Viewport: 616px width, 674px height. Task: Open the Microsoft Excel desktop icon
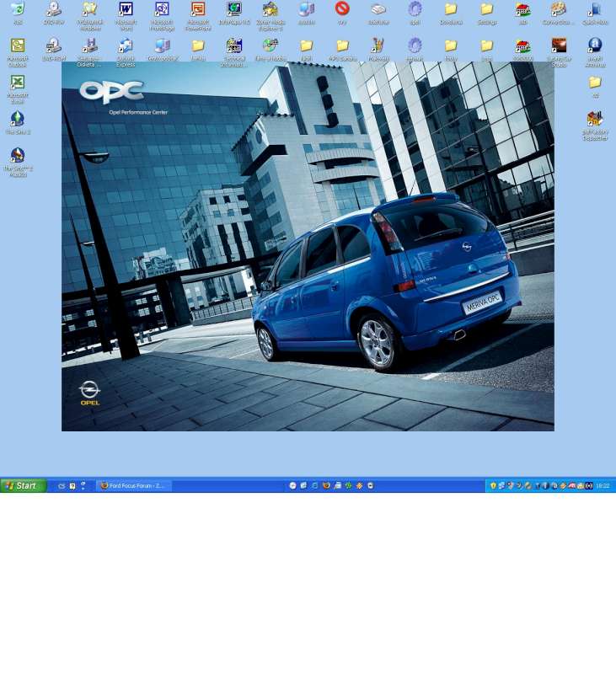(17, 83)
